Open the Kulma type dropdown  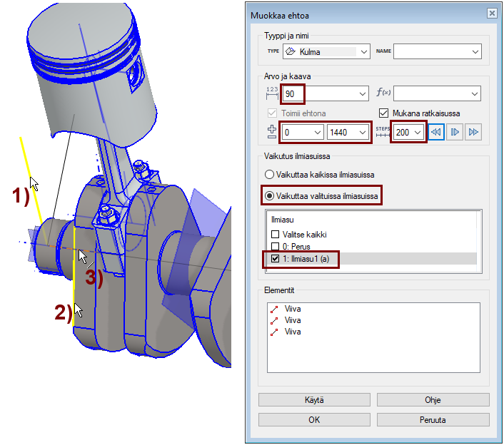coord(364,51)
